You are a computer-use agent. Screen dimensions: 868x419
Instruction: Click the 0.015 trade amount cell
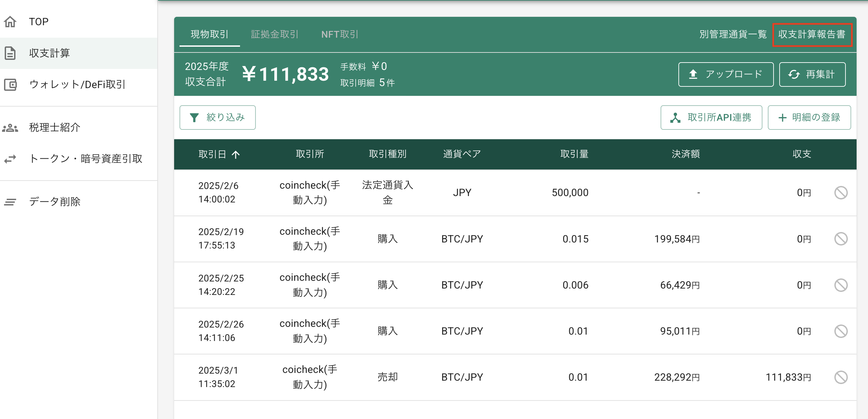point(576,239)
